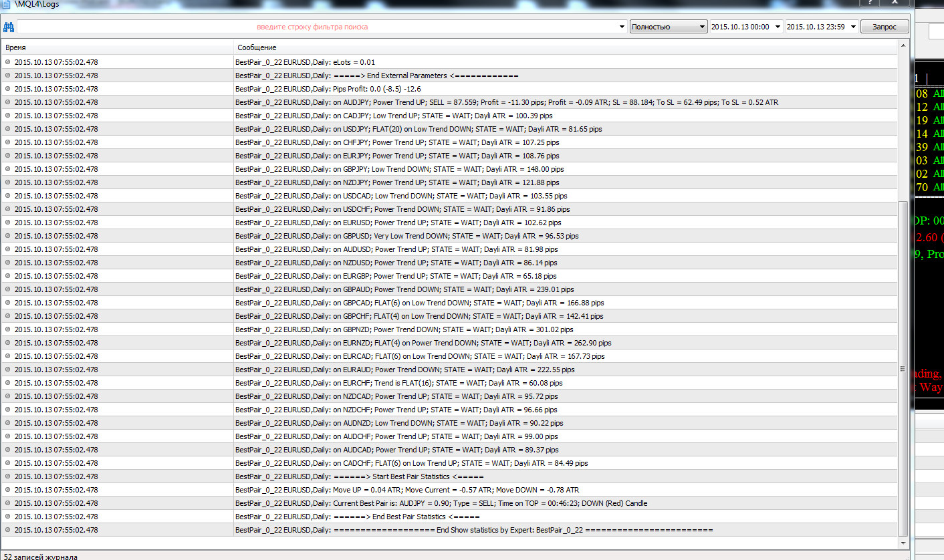This screenshot has width=944, height=560.
Task: Sort by the Время column header
Action: click(x=117, y=47)
